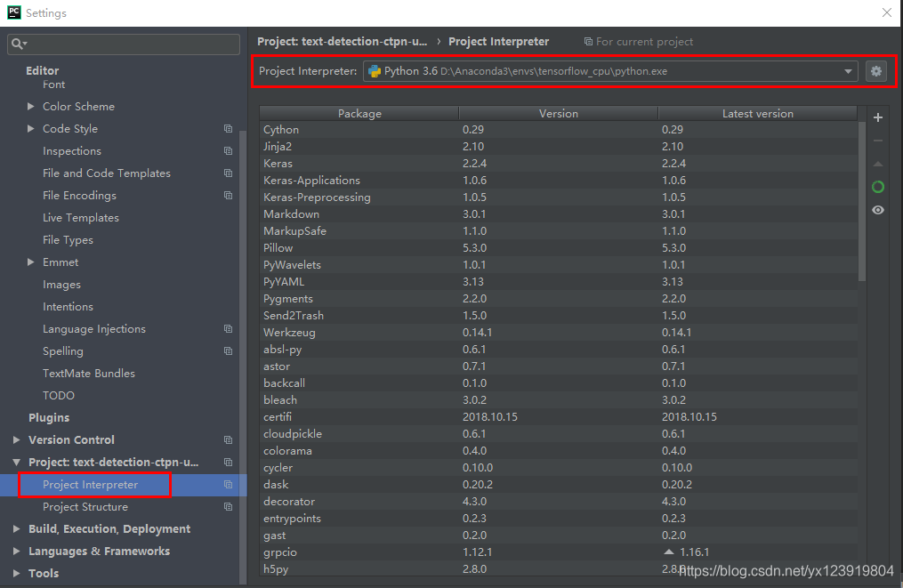The width and height of the screenshot is (903, 588).
Task: Expand the Code Style tree node
Action: click(30, 128)
